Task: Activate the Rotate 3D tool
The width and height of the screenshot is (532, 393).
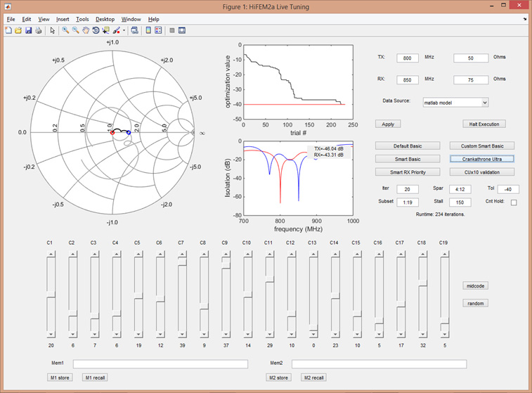Action: (96, 30)
